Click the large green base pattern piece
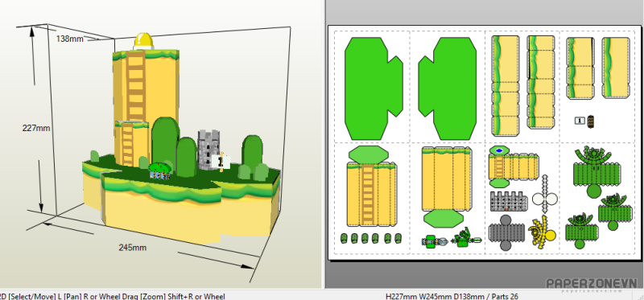Viewport: 644px width, 300px height. (x=374, y=88)
